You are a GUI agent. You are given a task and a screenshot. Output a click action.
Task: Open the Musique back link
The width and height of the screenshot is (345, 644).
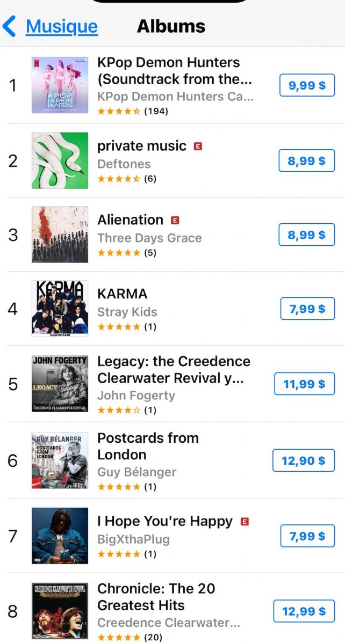click(x=62, y=26)
